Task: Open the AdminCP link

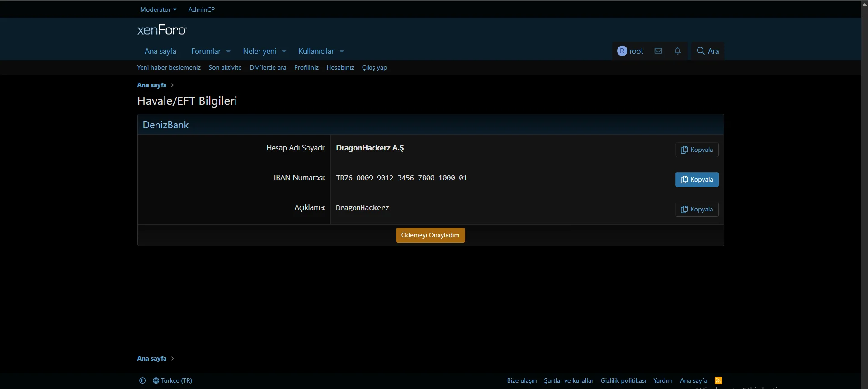Action: click(x=201, y=9)
